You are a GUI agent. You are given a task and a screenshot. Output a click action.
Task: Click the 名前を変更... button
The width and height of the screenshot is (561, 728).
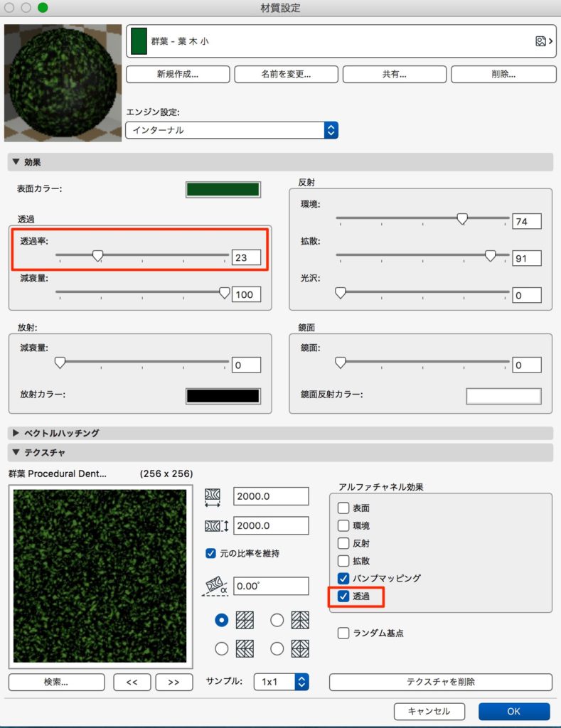coord(286,74)
